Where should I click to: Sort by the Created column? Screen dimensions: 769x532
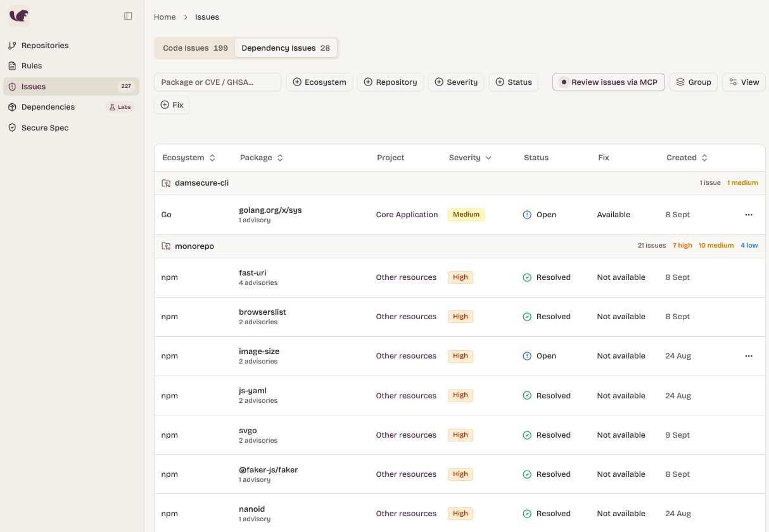(x=687, y=158)
